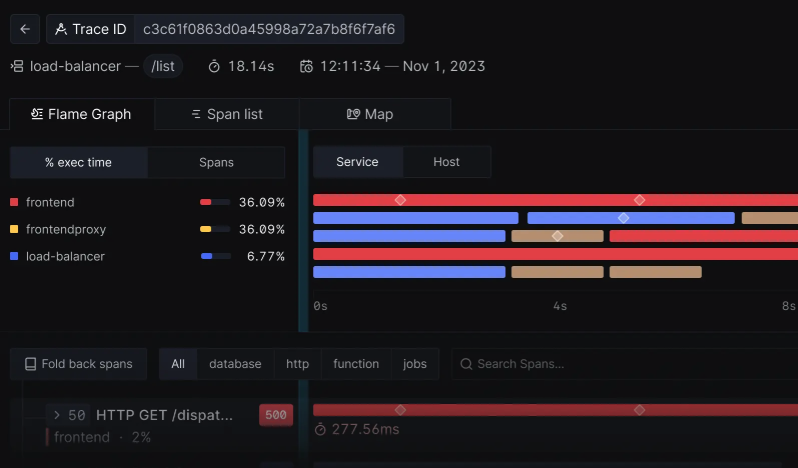
Task: Click the search magnifier icon
Action: (x=466, y=364)
